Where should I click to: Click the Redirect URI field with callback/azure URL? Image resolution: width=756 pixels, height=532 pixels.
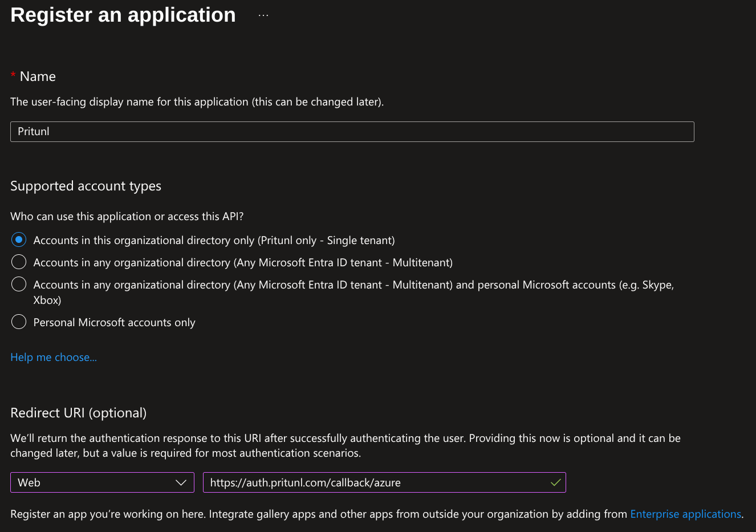pos(384,482)
